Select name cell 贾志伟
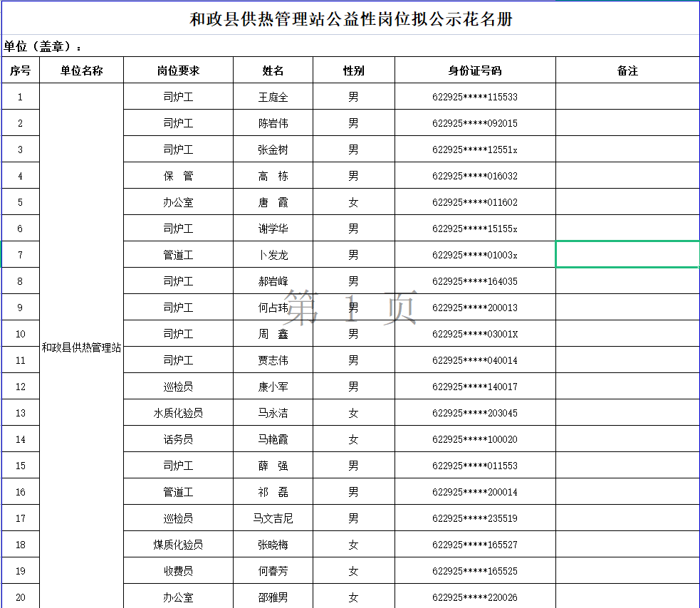 coord(273,360)
